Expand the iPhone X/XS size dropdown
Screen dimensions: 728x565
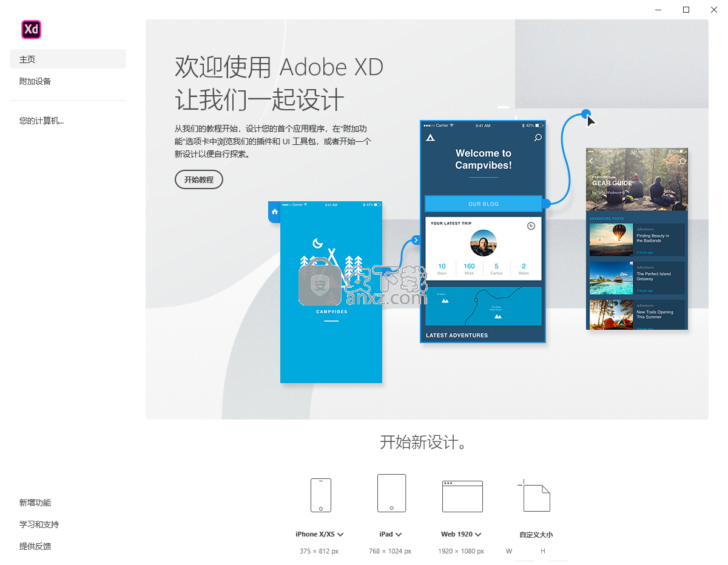coord(340,535)
